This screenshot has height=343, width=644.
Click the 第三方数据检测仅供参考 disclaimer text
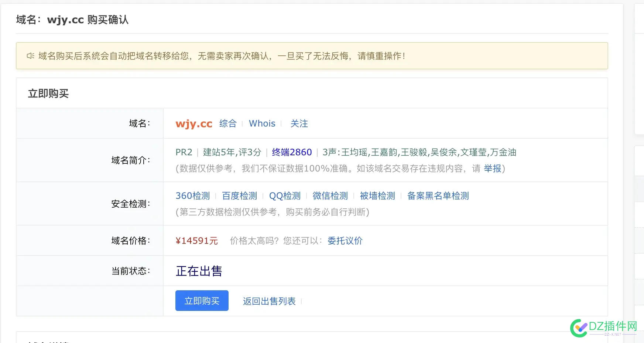273,212
